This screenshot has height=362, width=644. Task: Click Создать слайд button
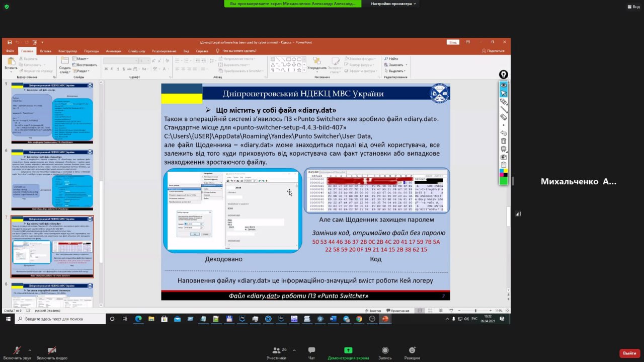pos(65,64)
